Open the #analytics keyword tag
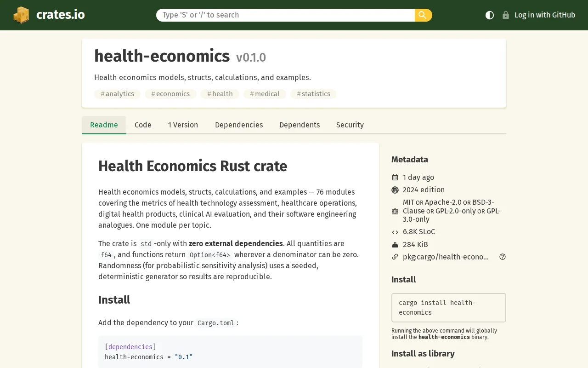 coord(118,94)
